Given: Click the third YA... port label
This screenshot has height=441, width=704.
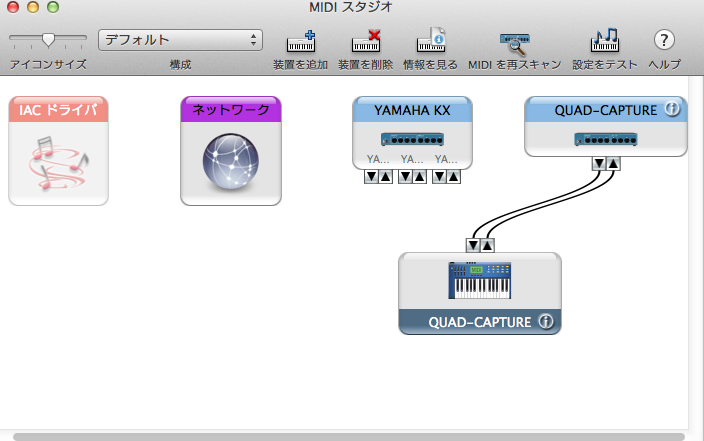Looking at the screenshot, I should 446,159.
